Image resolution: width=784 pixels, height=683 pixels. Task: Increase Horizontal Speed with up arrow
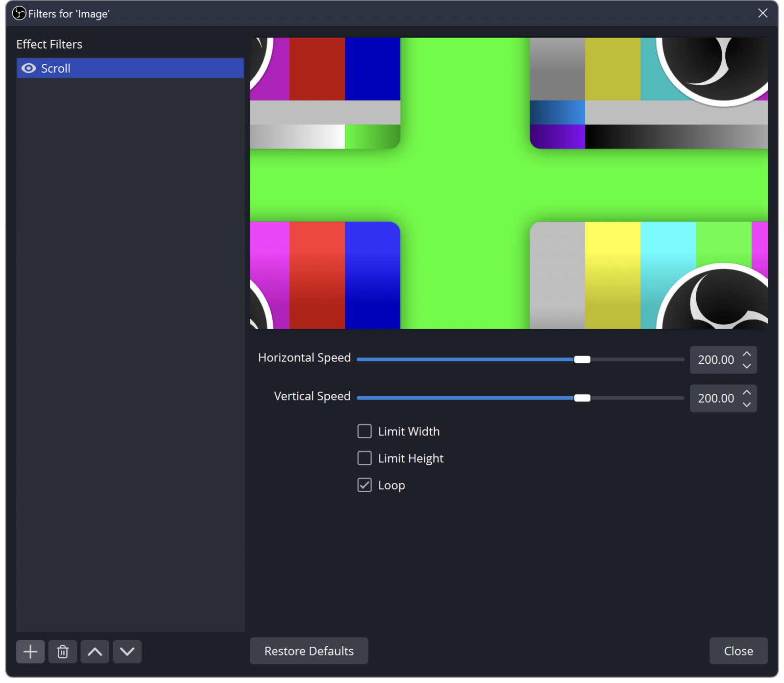(747, 354)
